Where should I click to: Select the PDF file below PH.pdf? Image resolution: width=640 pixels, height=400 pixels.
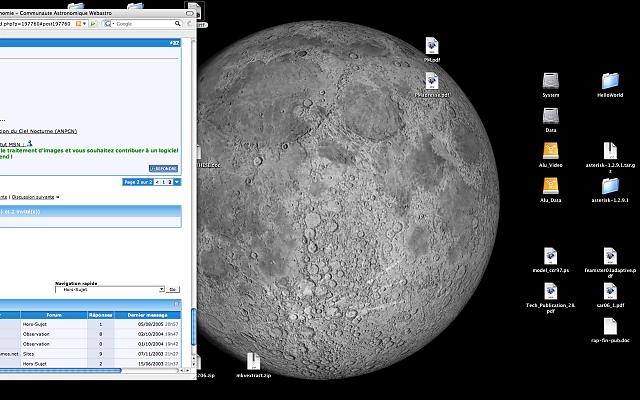[432, 81]
